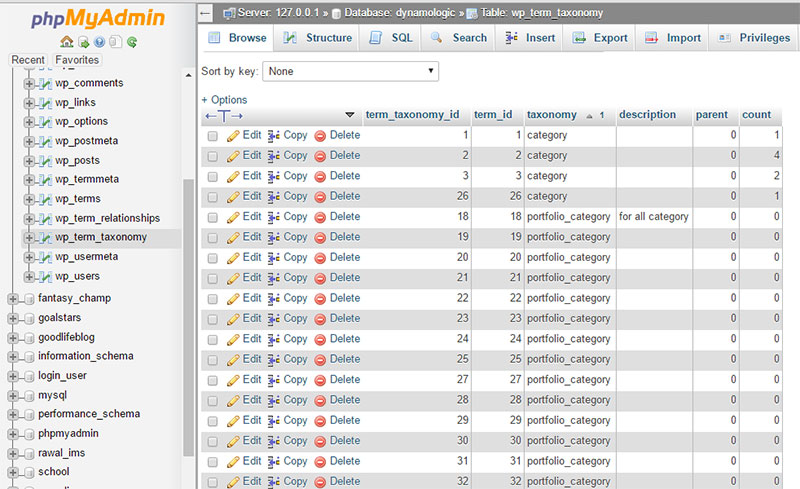Open the login_user database link
This screenshot has width=800, height=489.
tap(62, 376)
